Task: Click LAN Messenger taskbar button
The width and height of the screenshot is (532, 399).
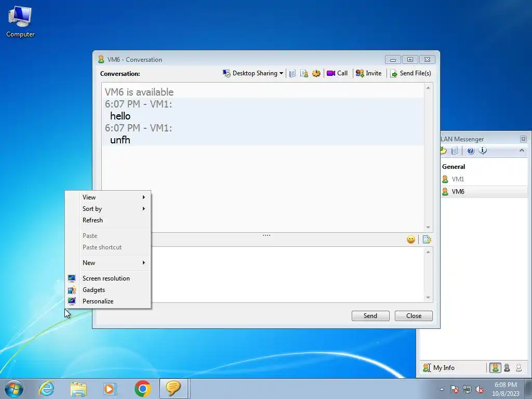Action: pos(174,389)
